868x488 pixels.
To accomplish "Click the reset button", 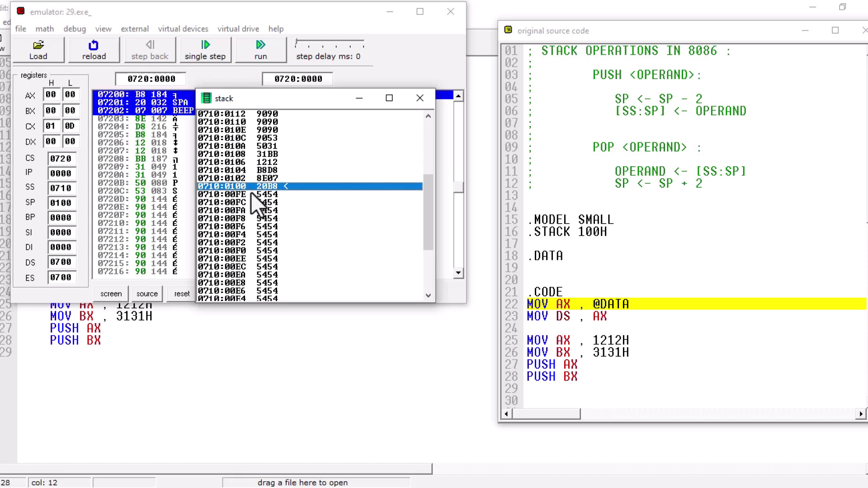I will (182, 294).
